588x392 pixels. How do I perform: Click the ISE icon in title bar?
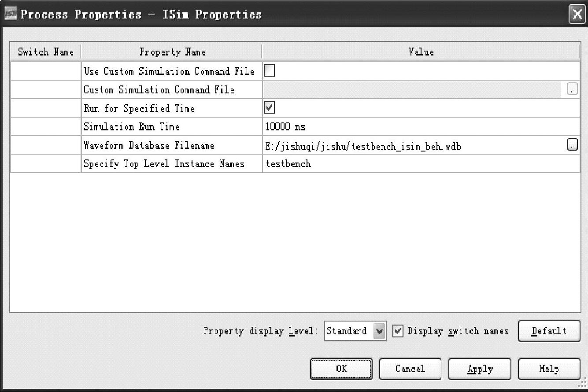point(10,15)
